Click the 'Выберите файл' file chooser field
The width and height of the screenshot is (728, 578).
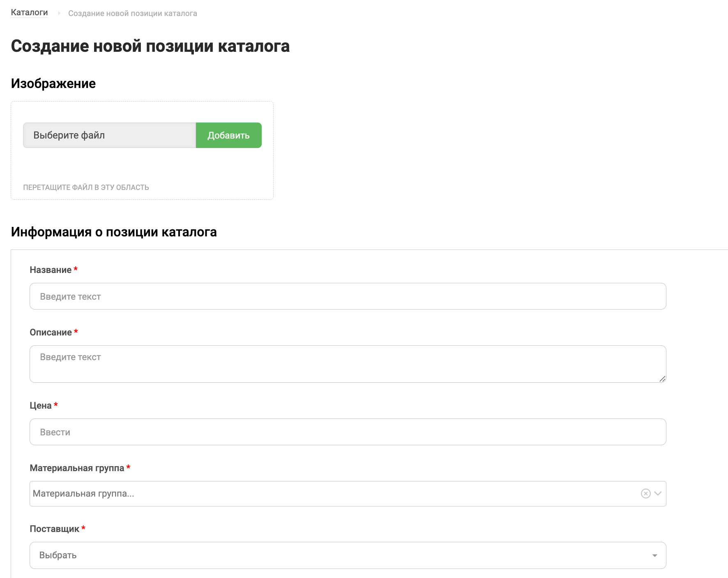click(x=109, y=135)
